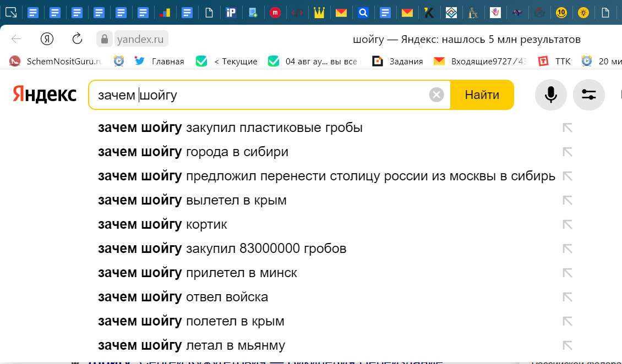Insert arrow for 'закупил пластиковые гробы'
This screenshot has width=622, height=364.
[x=568, y=128]
